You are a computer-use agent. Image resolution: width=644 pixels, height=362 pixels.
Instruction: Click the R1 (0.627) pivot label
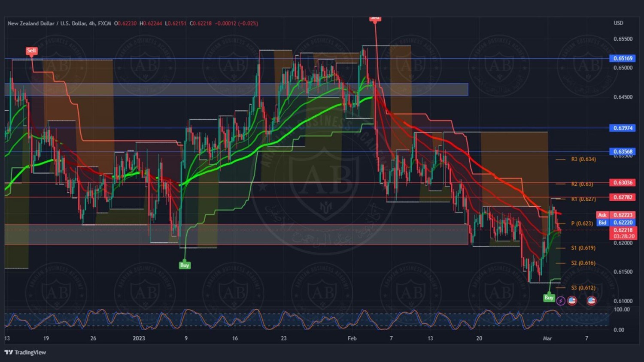tap(583, 199)
